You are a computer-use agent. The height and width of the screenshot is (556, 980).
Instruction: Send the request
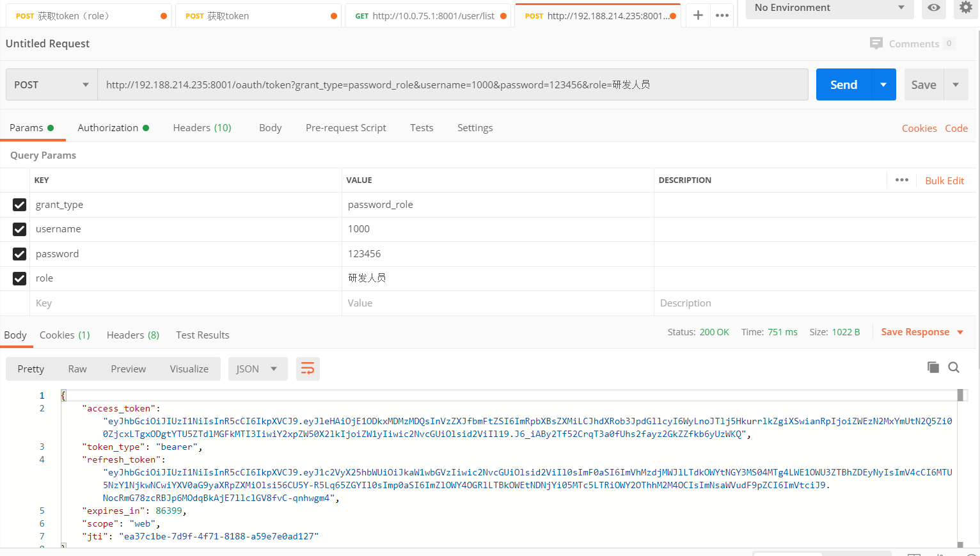(x=844, y=84)
